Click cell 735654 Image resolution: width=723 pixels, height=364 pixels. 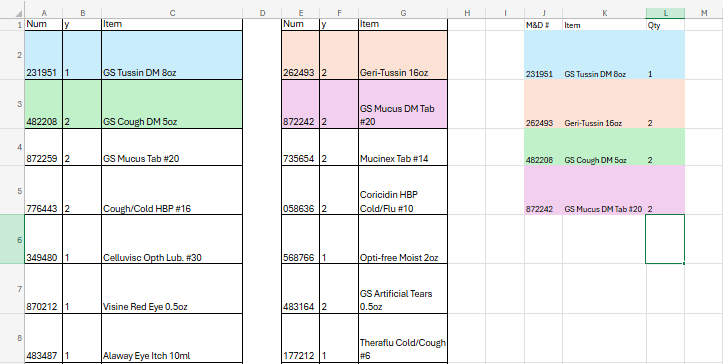[x=301, y=147]
